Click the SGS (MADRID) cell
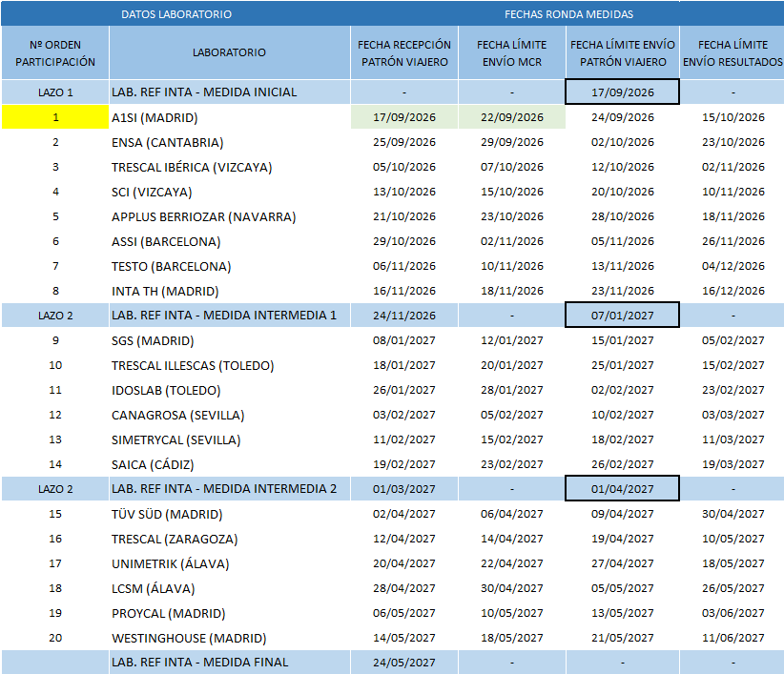Screen dimensions: 784x674 [x=230, y=340]
